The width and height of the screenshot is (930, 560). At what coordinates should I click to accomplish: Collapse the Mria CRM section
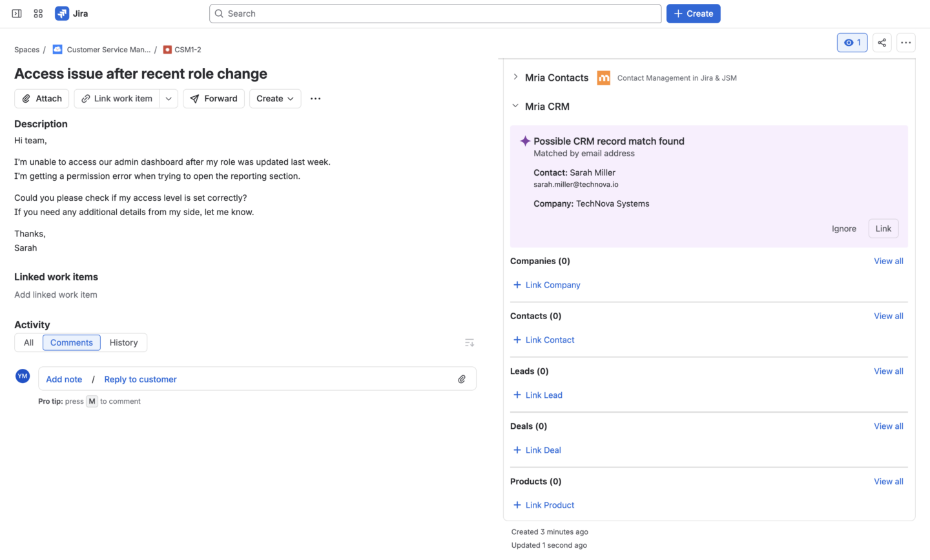coord(515,106)
